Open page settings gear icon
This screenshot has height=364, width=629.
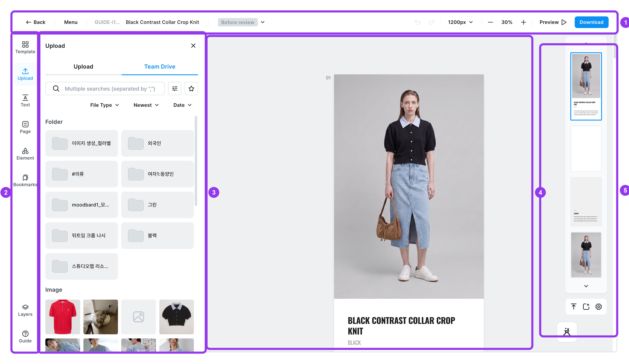(x=599, y=306)
